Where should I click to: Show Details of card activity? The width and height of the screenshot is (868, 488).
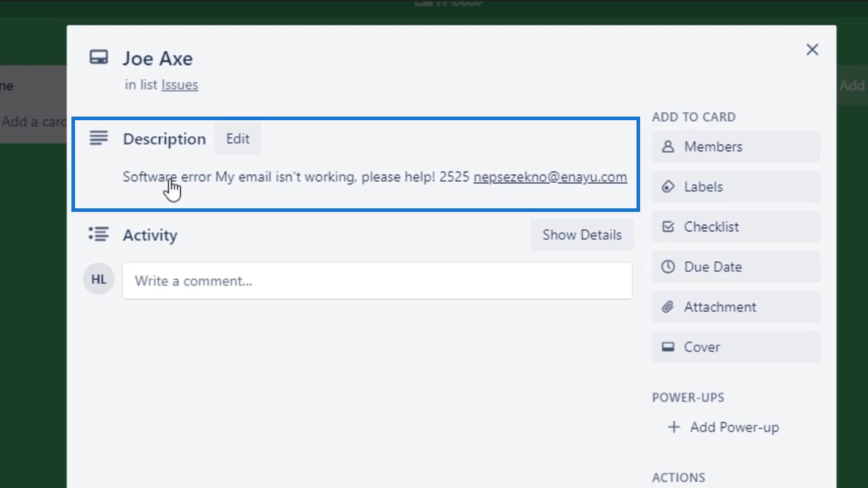(582, 235)
